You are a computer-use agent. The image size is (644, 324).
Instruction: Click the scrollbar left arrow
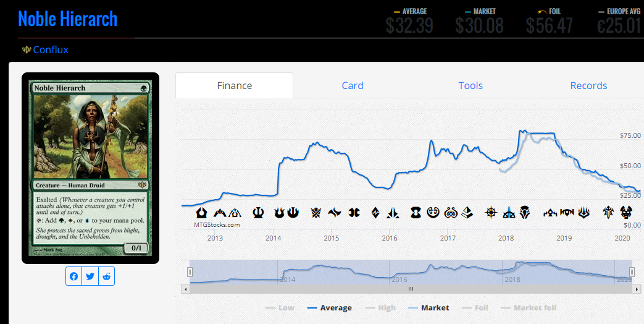(186, 289)
